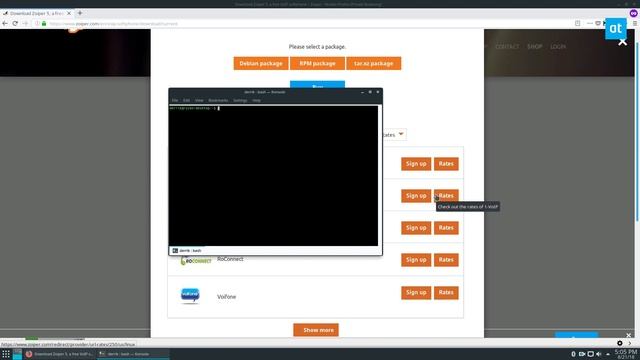
Task: Open Konsole File menu
Action: 175,100
